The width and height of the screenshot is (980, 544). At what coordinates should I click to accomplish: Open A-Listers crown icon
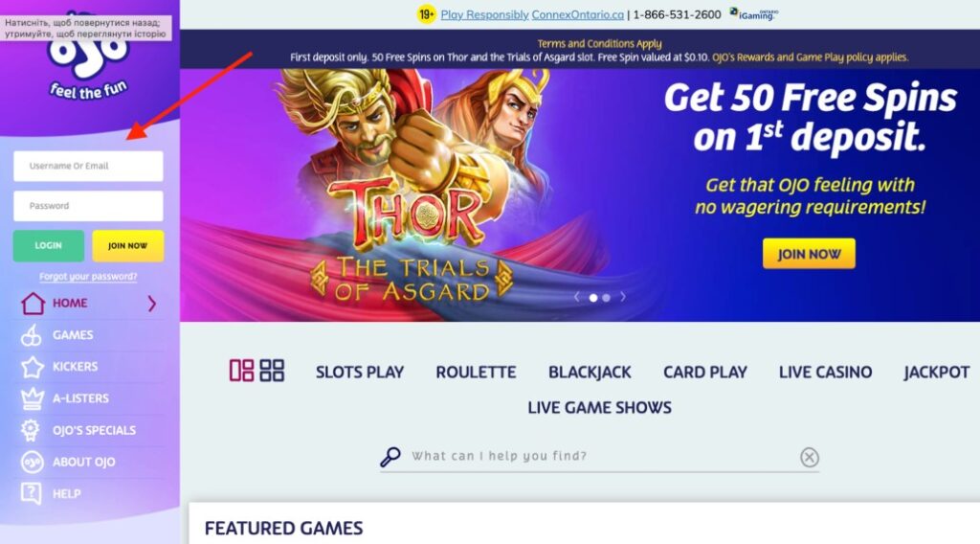point(33,398)
